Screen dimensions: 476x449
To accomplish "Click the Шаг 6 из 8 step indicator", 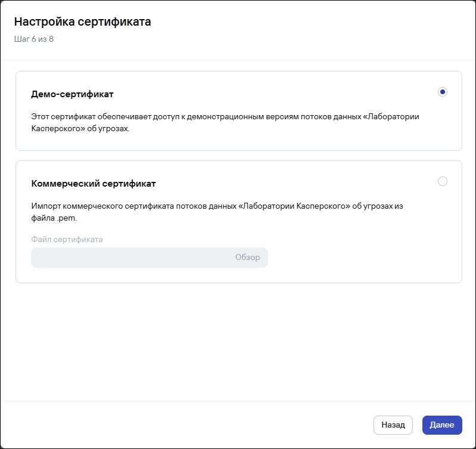I will coord(34,39).
